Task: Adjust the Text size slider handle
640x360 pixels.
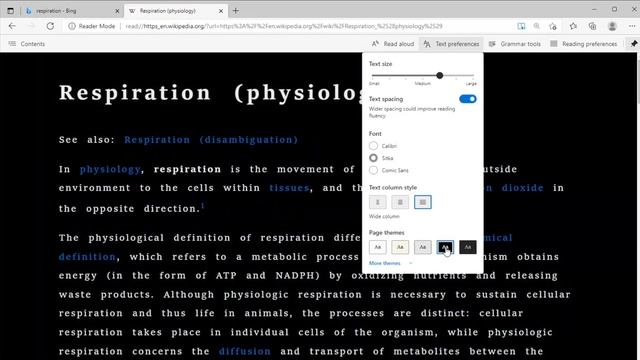Action: pyautogui.click(x=440, y=76)
